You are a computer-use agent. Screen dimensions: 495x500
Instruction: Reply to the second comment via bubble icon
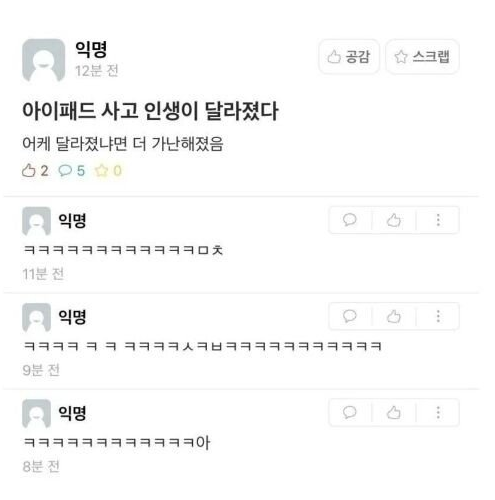(x=350, y=316)
